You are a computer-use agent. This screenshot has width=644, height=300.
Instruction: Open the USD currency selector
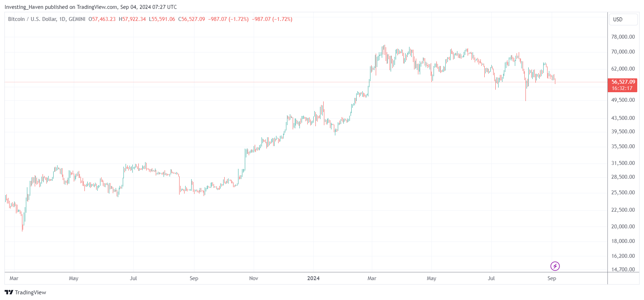623,20
